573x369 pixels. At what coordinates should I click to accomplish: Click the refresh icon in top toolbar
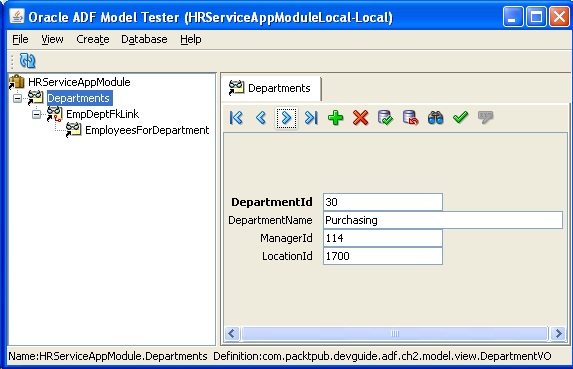point(27,61)
